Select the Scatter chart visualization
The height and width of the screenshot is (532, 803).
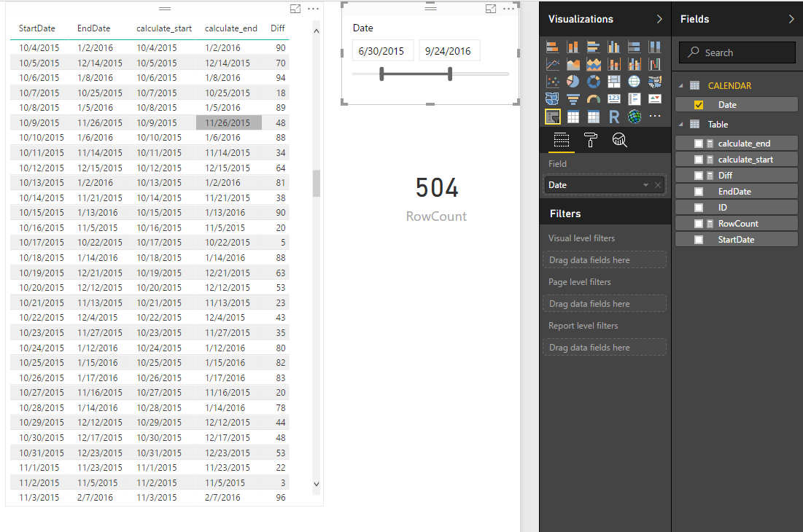click(553, 82)
